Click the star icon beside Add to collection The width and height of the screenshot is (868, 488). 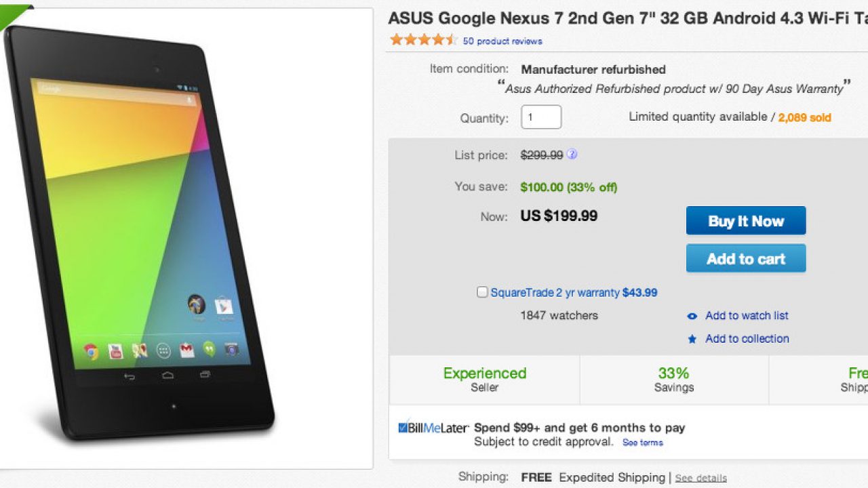(x=692, y=339)
